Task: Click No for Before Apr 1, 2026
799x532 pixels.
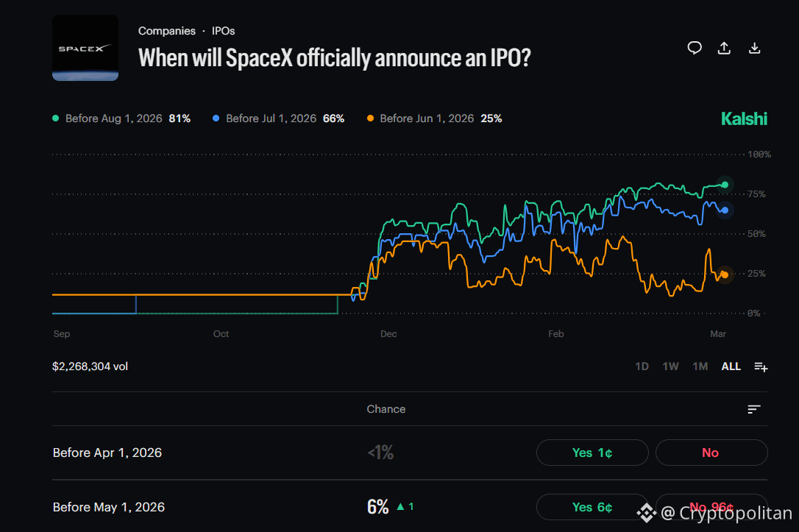Action: pos(711,453)
